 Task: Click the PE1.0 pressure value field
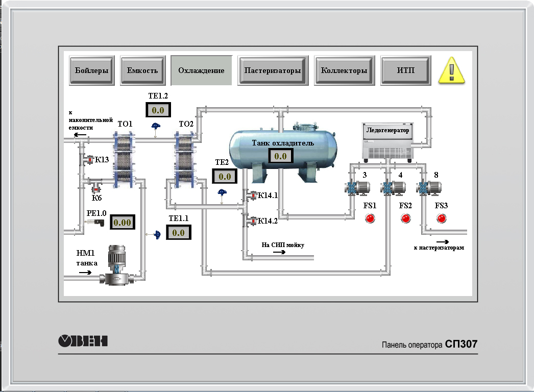click(x=123, y=223)
